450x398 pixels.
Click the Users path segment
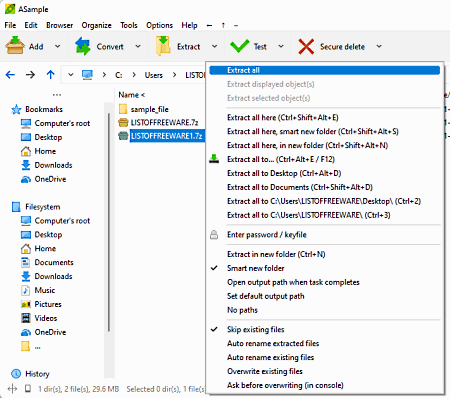[154, 75]
